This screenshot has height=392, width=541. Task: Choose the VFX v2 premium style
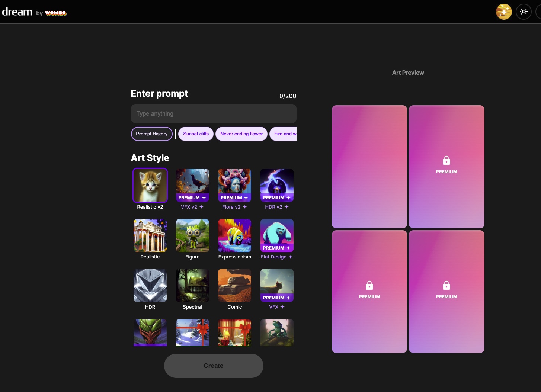click(192, 185)
